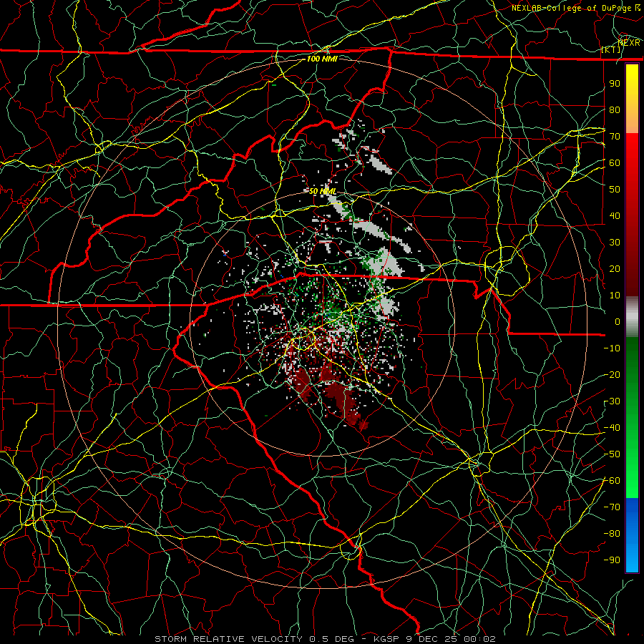Click the blue bottom segment of the velocity scale
The image size is (644, 644).
(x=632, y=535)
